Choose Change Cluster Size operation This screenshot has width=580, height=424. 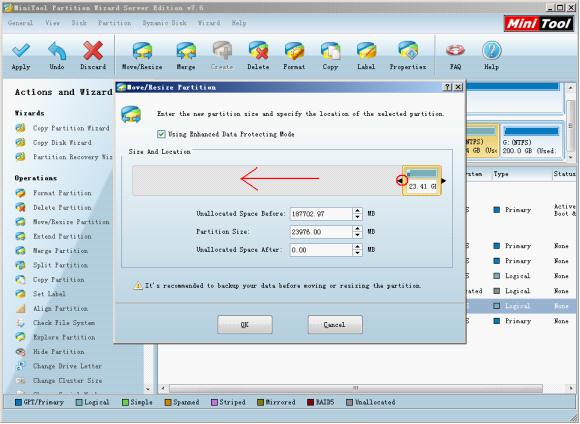point(59,380)
